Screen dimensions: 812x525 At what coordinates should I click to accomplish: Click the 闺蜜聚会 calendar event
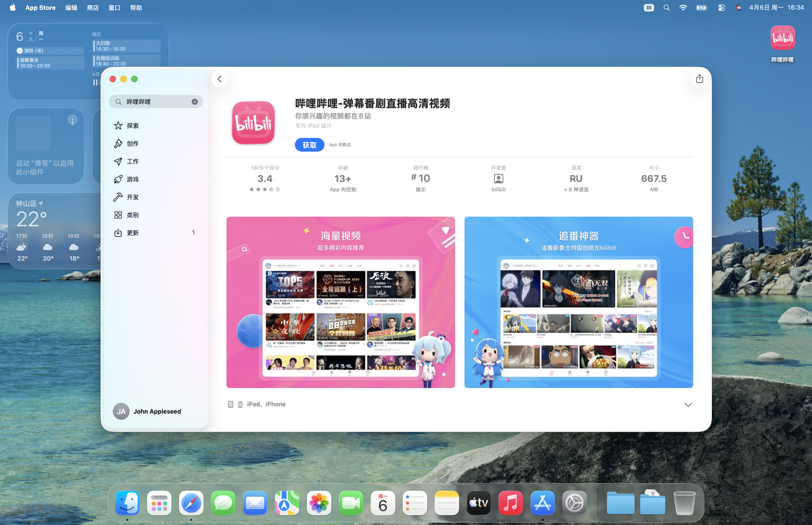point(50,63)
